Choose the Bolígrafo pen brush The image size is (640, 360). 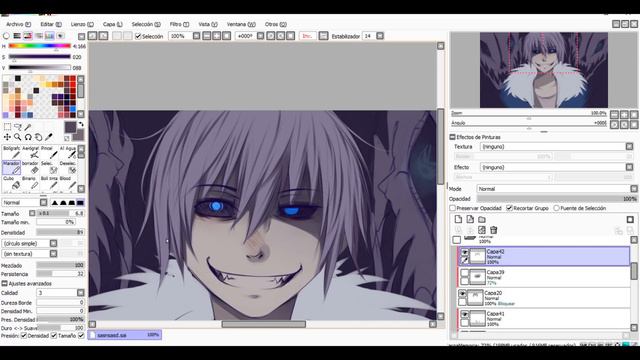[11, 153]
